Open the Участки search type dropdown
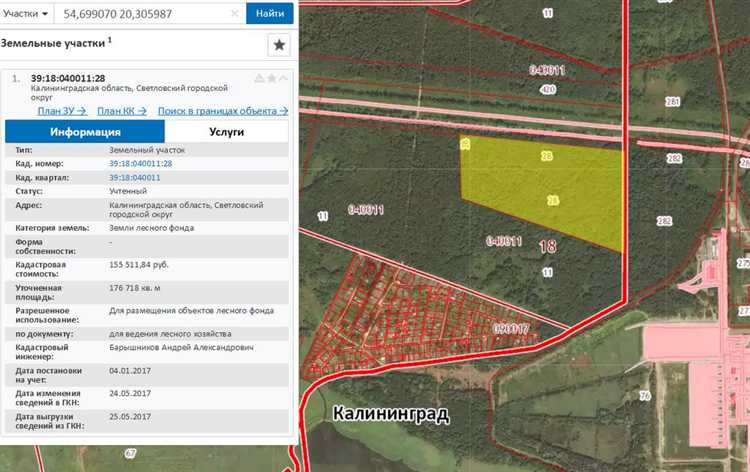 coord(26,13)
